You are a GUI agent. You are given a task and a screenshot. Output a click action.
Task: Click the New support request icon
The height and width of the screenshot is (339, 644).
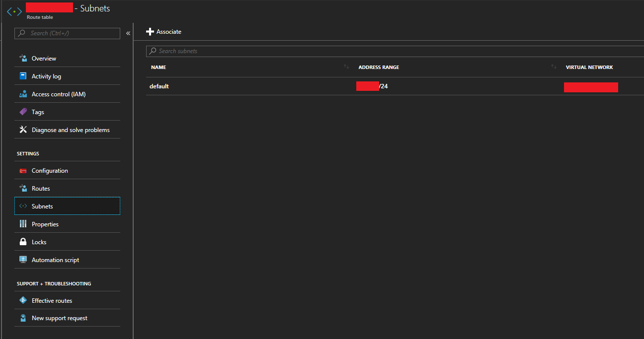23,318
